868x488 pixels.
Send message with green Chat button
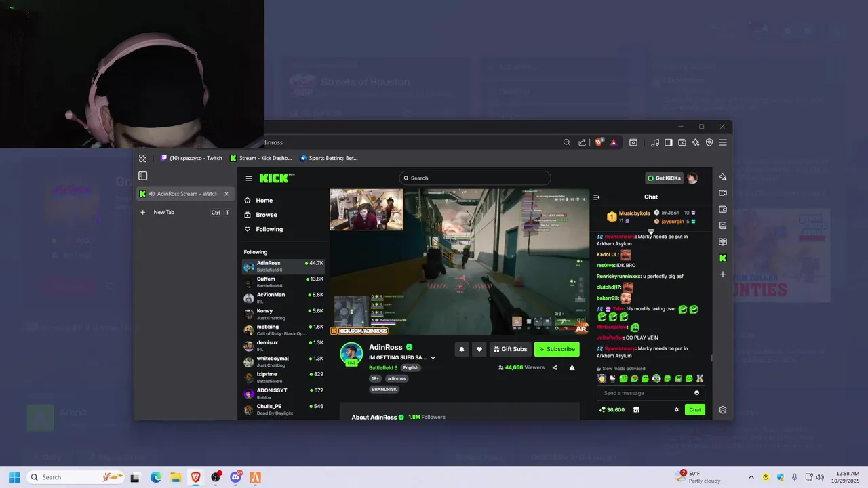point(695,410)
